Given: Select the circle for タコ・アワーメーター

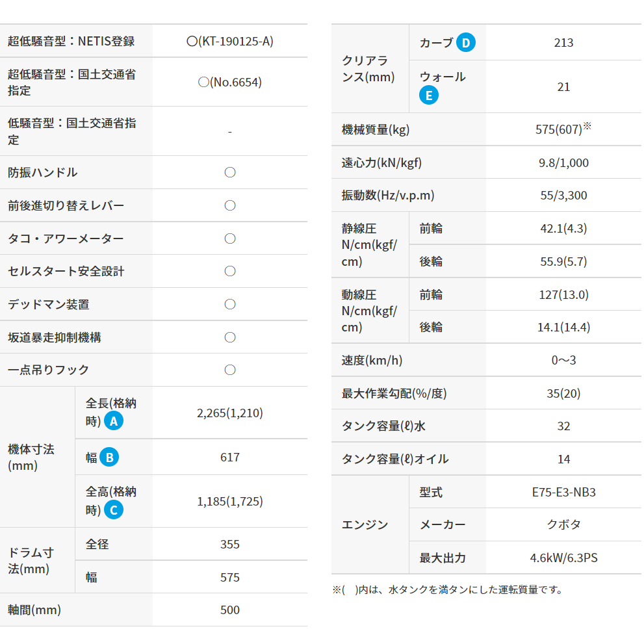Looking at the screenshot, I should 229,238.
